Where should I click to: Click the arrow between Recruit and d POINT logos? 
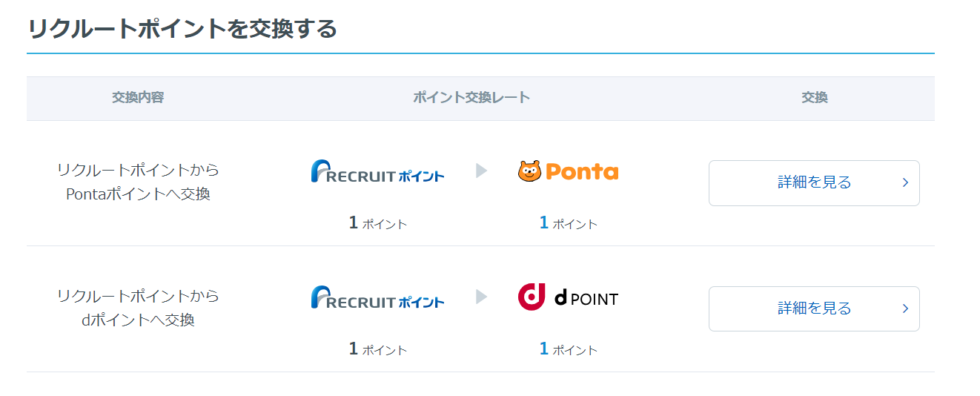482,297
